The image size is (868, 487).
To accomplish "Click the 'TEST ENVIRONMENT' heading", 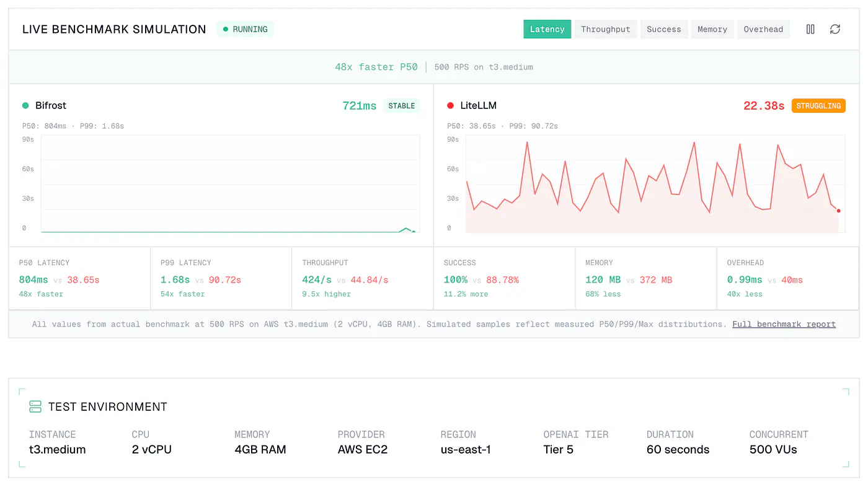I will tap(108, 407).
